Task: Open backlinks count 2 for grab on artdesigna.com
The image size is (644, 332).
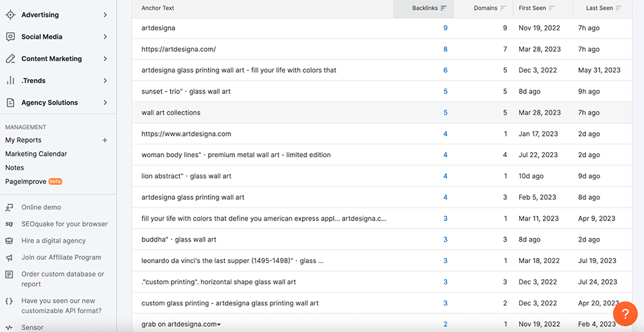Action: tap(445, 324)
